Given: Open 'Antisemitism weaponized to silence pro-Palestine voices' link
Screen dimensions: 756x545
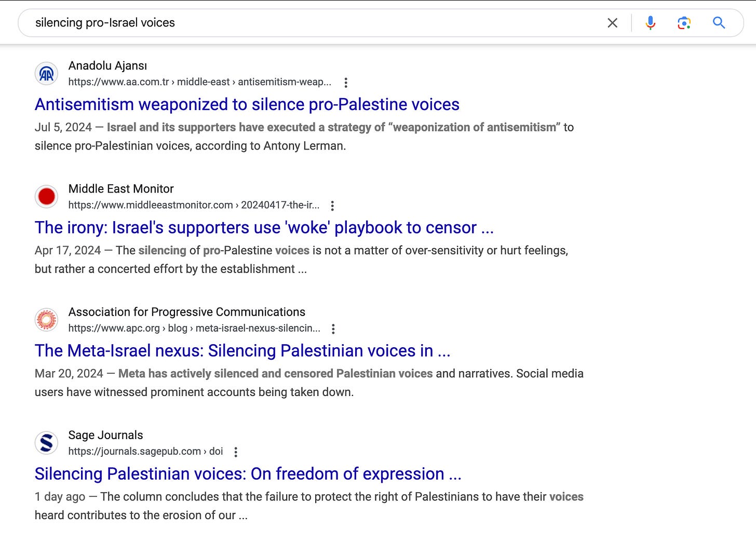Looking at the screenshot, I should [247, 104].
